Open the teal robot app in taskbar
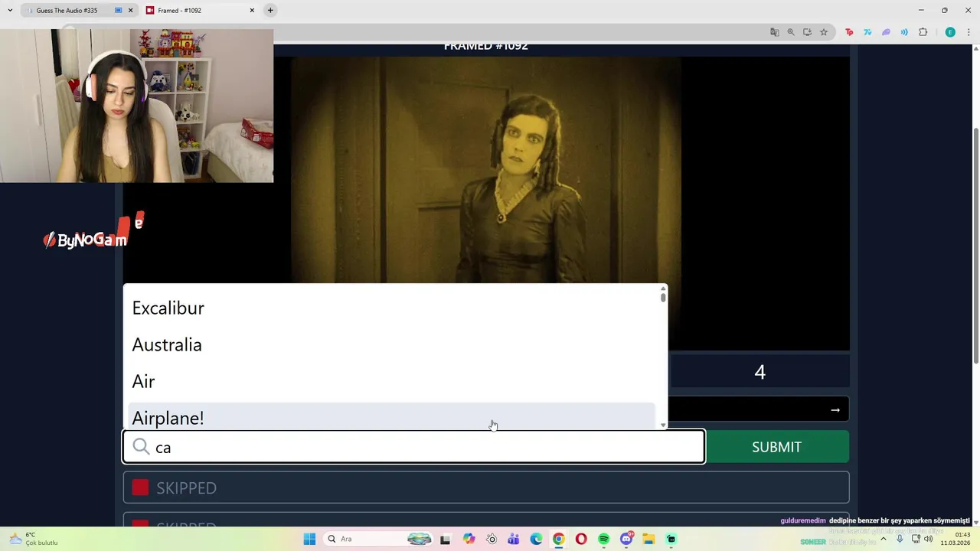The width and height of the screenshot is (980, 551). 671,539
